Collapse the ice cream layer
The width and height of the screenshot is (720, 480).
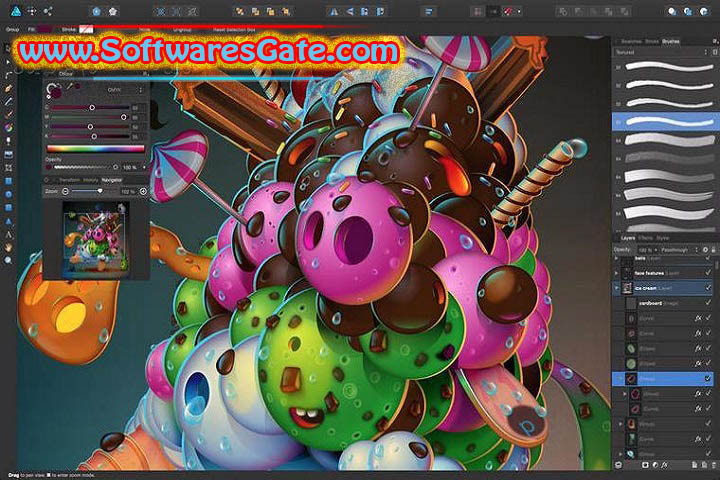[x=617, y=288]
